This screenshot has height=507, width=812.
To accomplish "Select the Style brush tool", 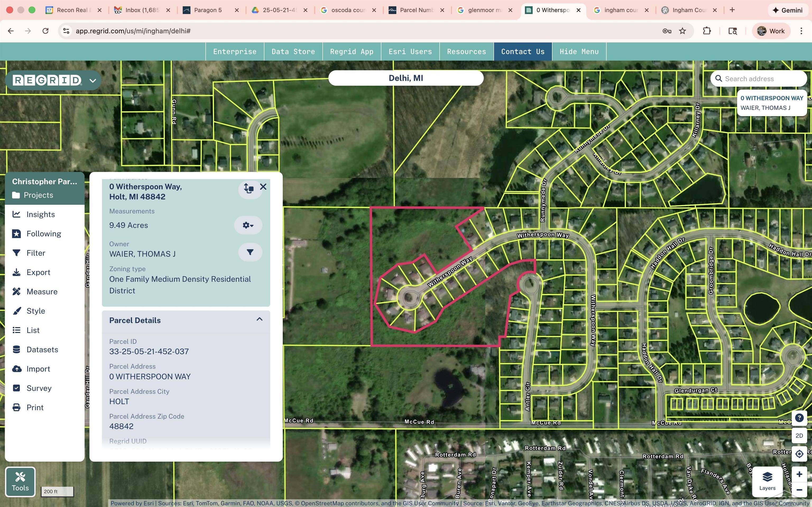I will (35, 311).
